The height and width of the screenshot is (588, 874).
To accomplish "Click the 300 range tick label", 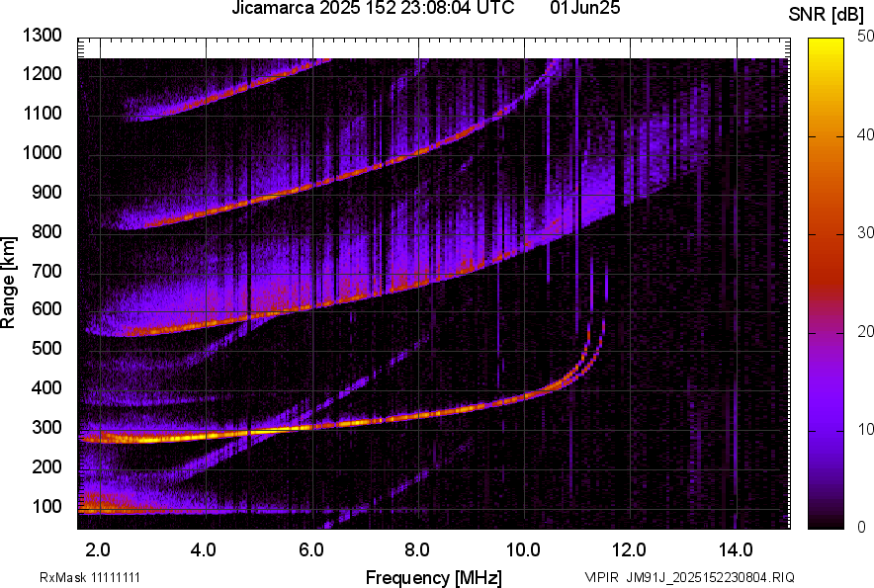I will click(46, 428).
